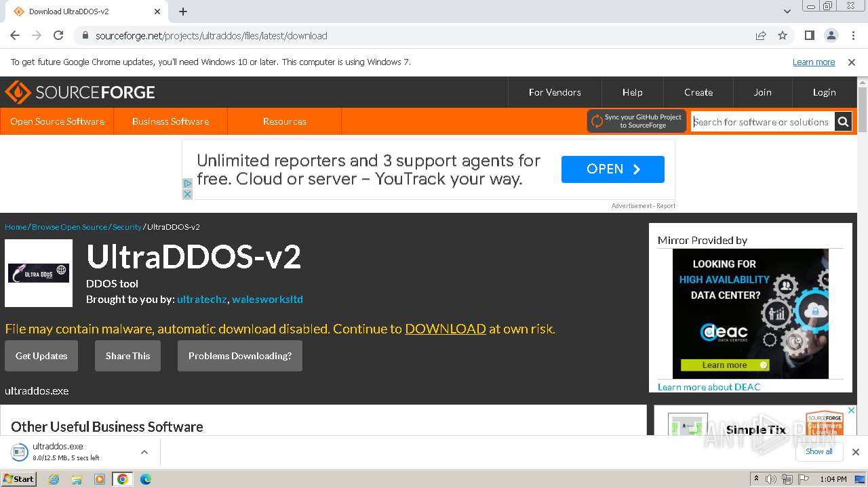Click the network tray icon
This screenshot has height=488, width=868.
(787, 479)
